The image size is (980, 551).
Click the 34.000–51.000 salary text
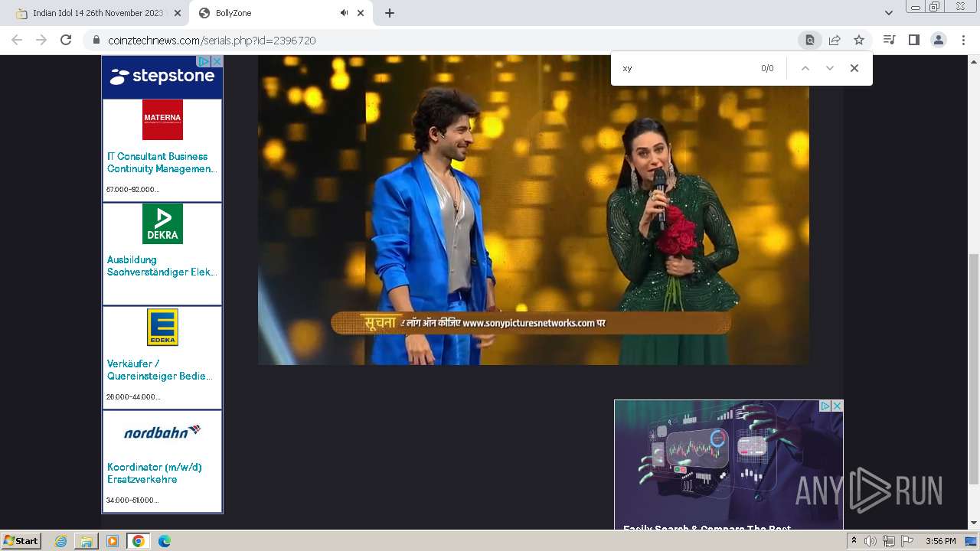click(x=132, y=500)
